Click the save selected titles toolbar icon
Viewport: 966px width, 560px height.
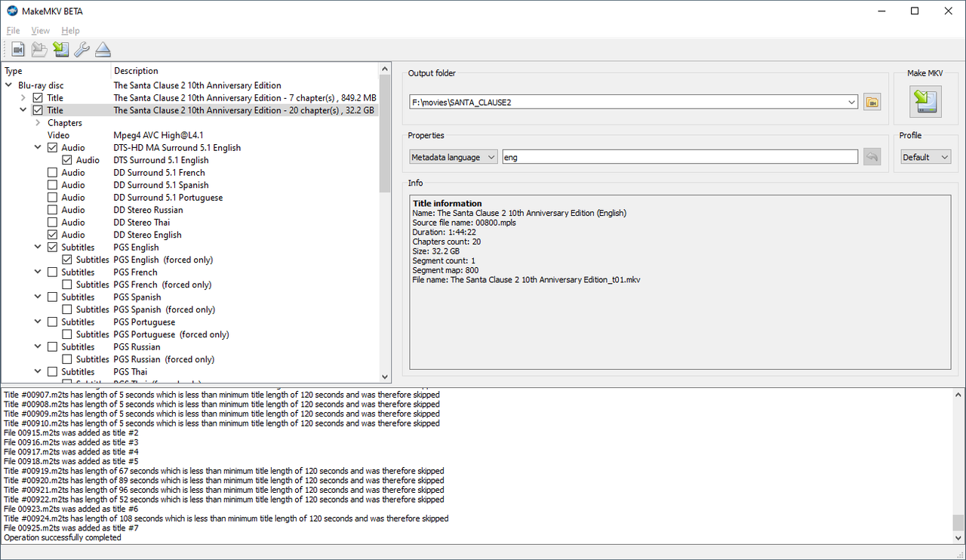coord(61,50)
